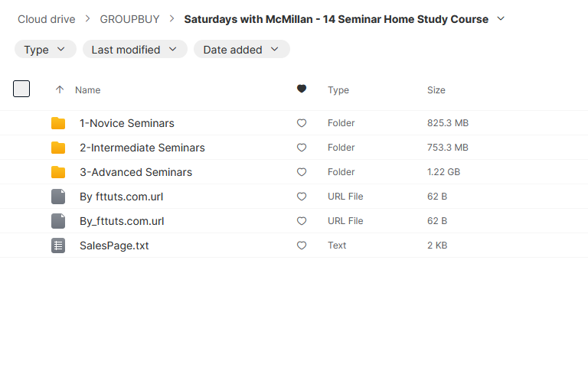Click the 3-Advanced Seminars folder icon
Viewport: 588px width, 374px height.
click(x=58, y=172)
